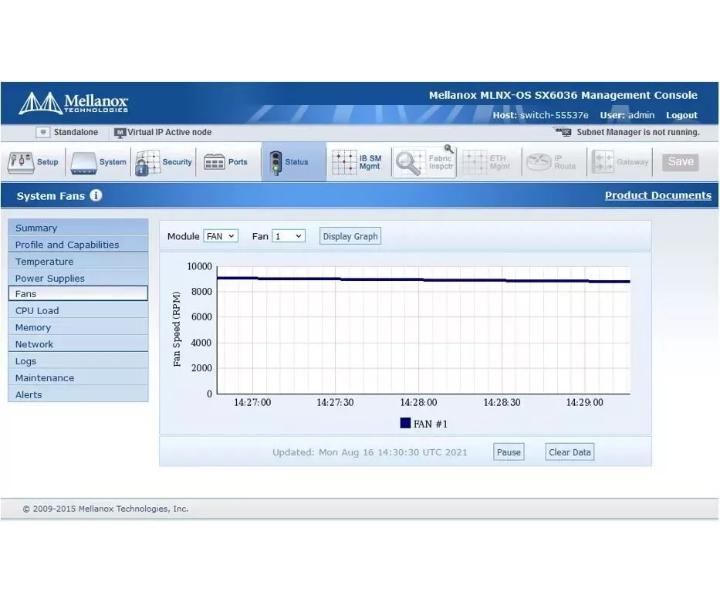Open the Alerts sidebar item
The height and width of the screenshot is (600, 720).
point(78,395)
